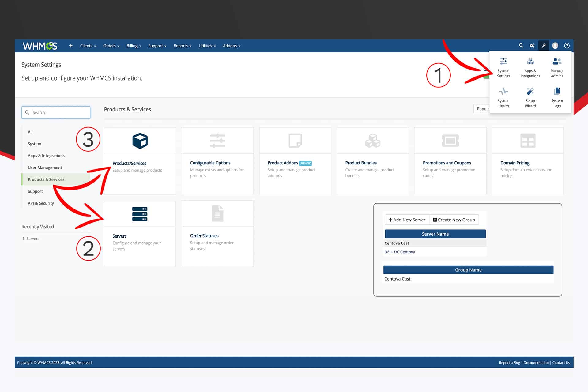Click the Server Name column header
The width and height of the screenshot is (588, 392).
coord(435,234)
